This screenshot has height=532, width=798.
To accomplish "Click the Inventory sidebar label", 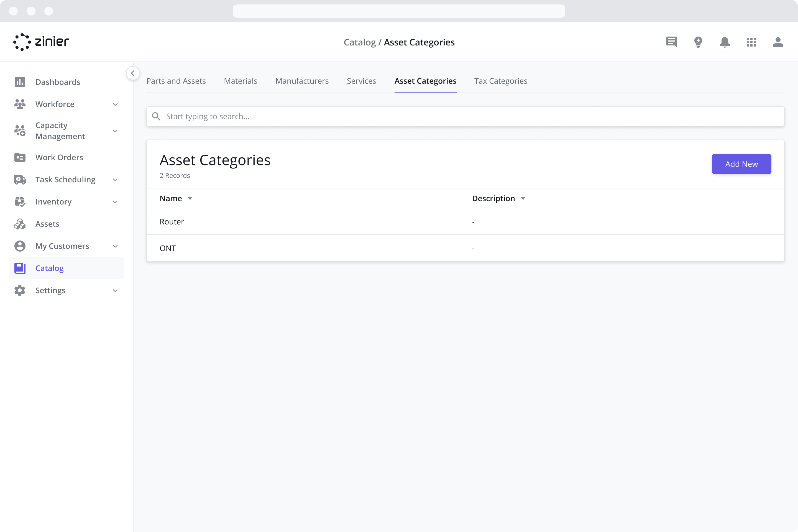I will click(53, 201).
